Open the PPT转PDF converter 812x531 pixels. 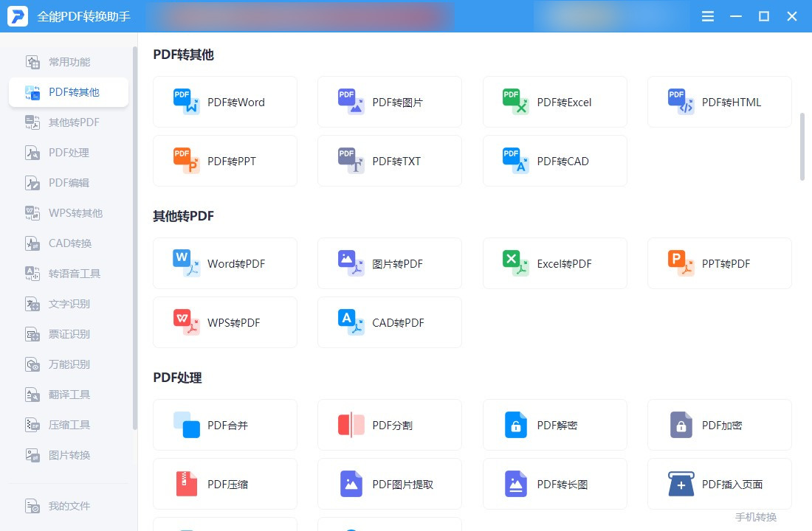(719, 263)
